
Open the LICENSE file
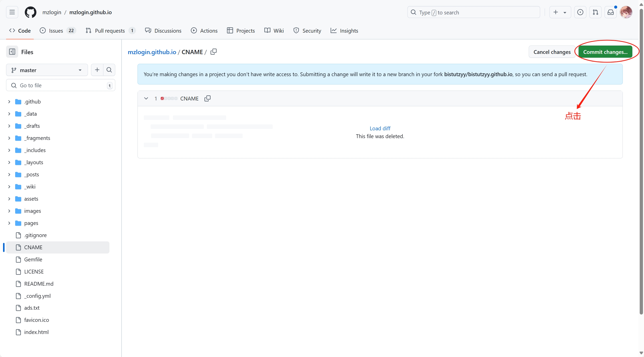58,271
